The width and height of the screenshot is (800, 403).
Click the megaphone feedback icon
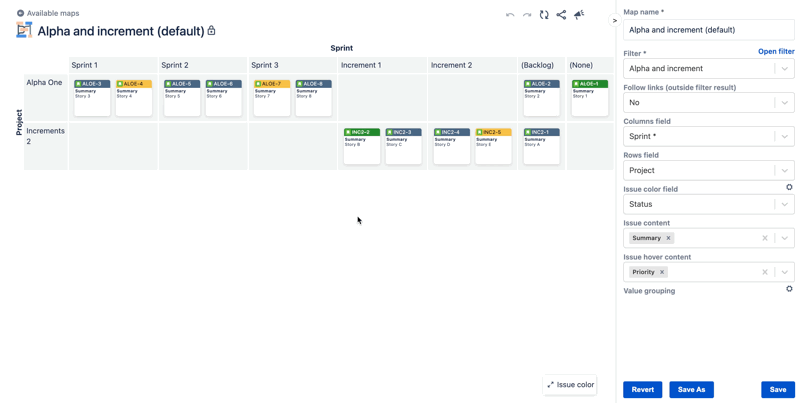[x=579, y=15]
